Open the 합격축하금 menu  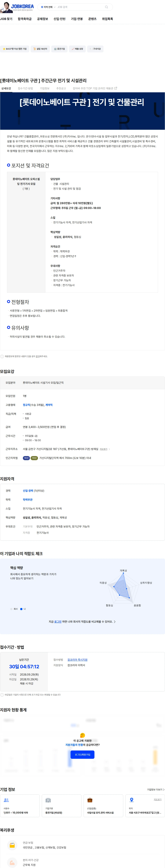(25, 19)
